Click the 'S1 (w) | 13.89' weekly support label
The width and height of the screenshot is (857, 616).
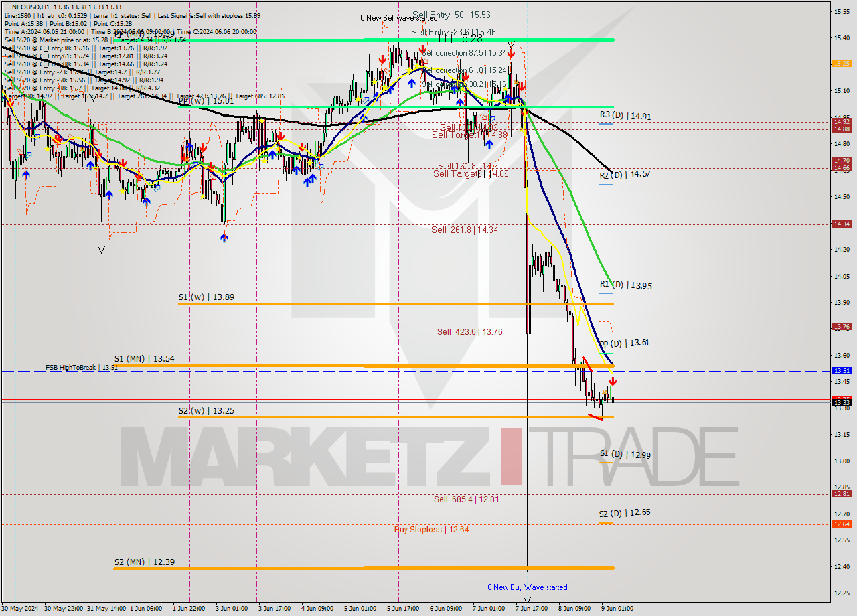(x=206, y=297)
